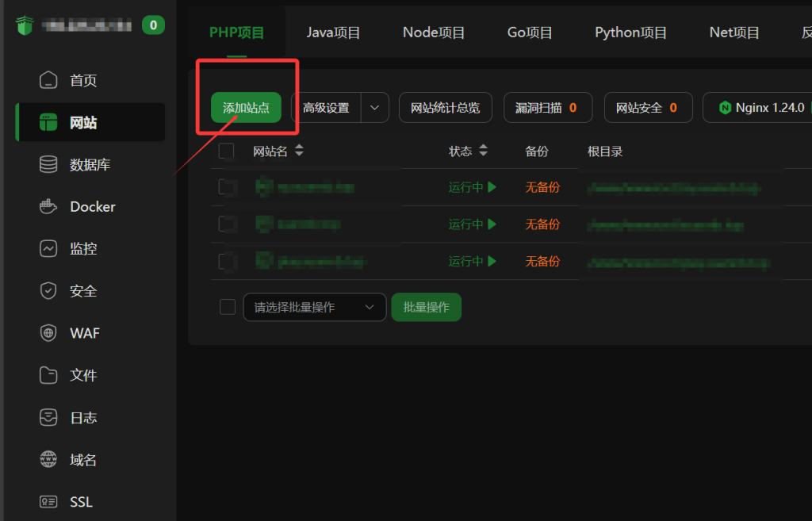This screenshot has width=812, height=521.
Task: Tick the checkbox beside the batch operation dropdown
Action: pyautogui.click(x=227, y=307)
